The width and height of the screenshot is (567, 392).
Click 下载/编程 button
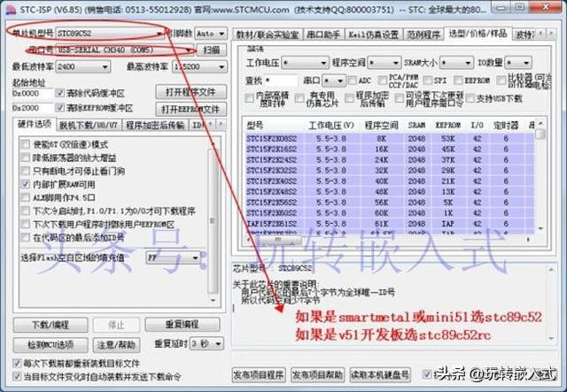50,325
